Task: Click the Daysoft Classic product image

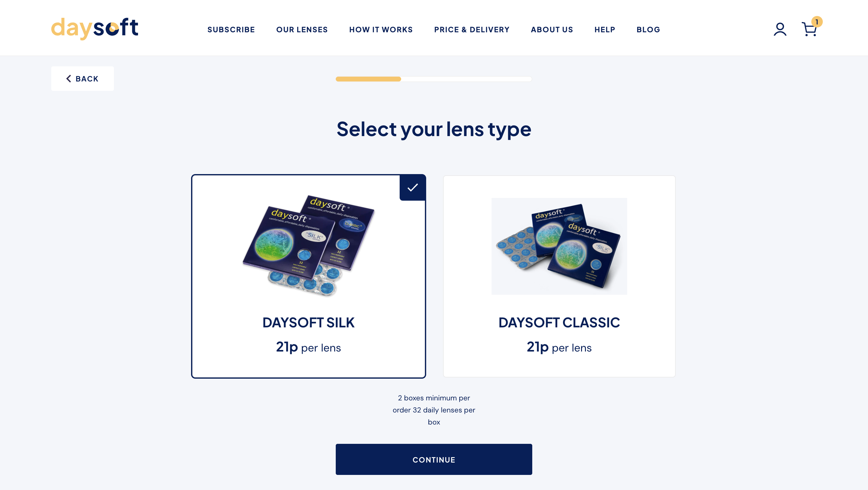Action: click(x=559, y=247)
